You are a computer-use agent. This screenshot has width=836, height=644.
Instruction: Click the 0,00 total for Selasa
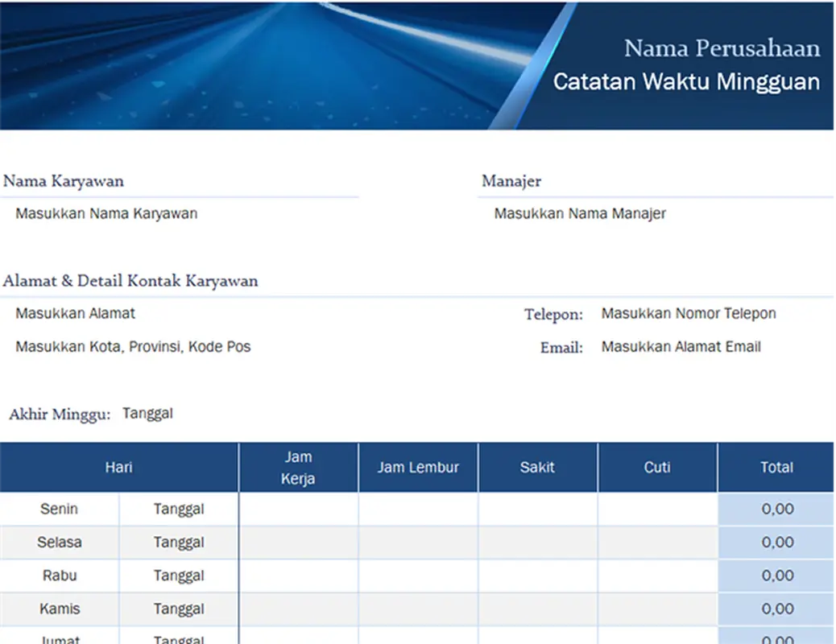776,543
